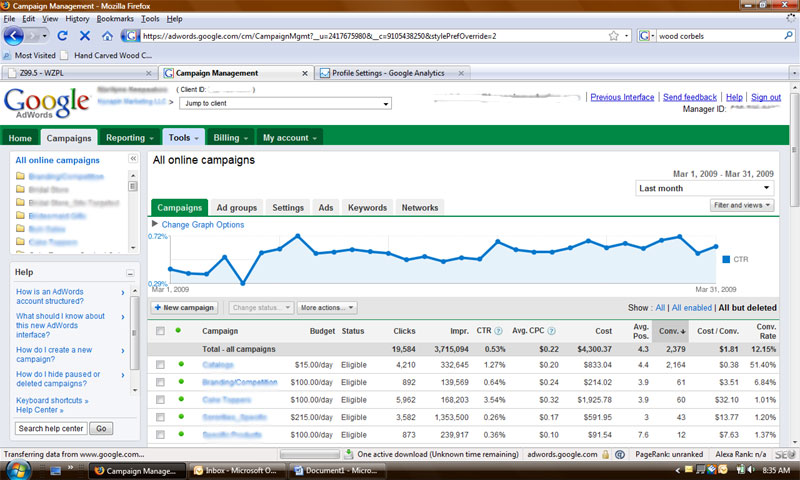The width and height of the screenshot is (800, 480).
Task: Sort by the Conv. column header
Action: tap(671, 331)
